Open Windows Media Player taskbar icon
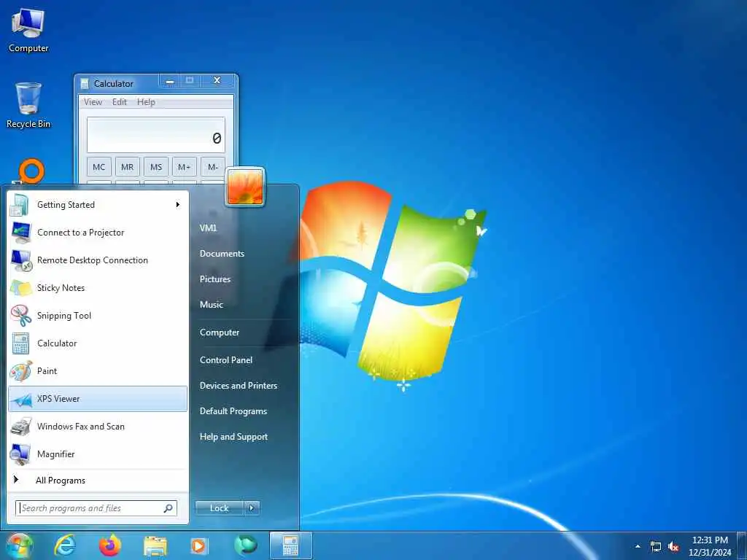This screenshot has height=560, width=747. click(198, 546)
